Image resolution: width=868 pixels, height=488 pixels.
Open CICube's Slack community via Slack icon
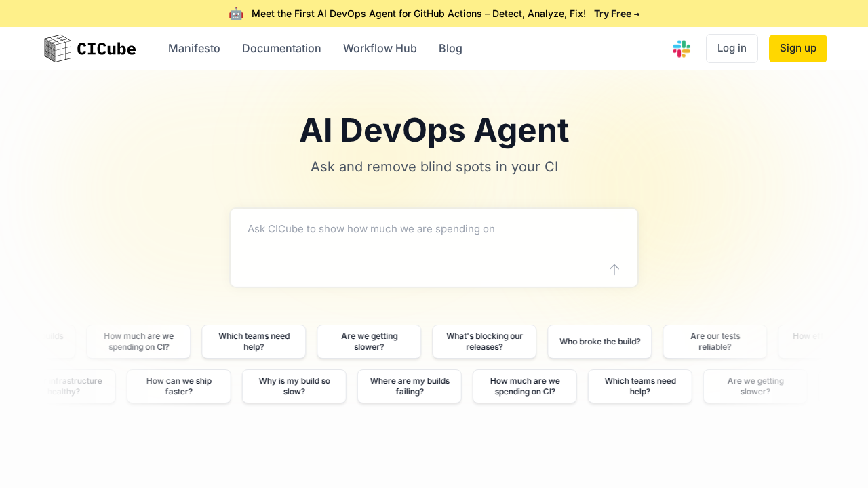[x=681, y=48]
